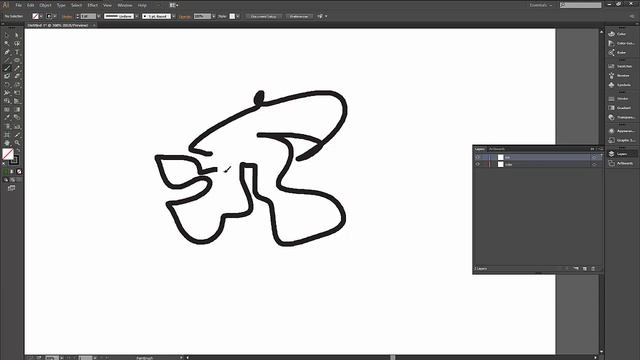Open the opacity value dropdown arrow
This screenshot has height=360, width=640.
pyautogui.click(x=214, y=16)
